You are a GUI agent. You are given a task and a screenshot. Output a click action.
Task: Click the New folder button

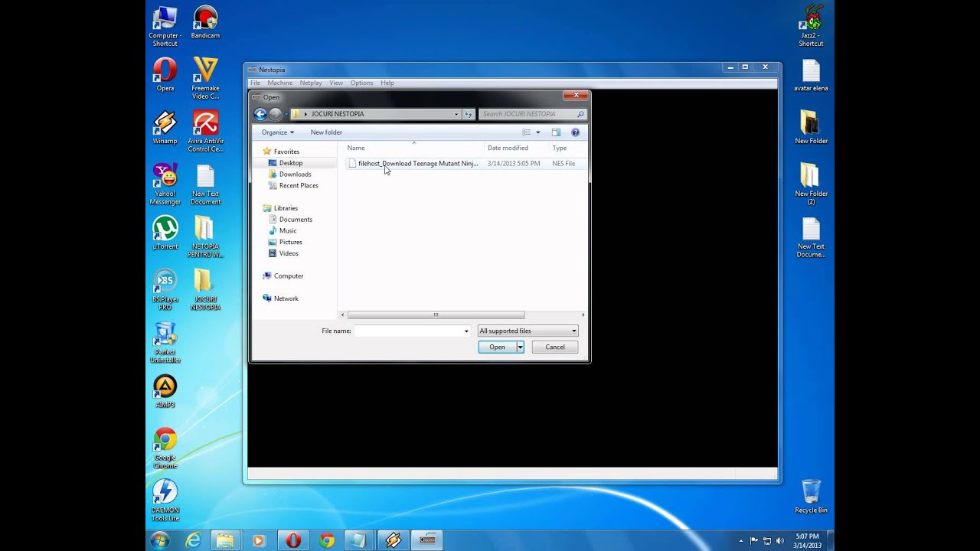click(326, 132)
